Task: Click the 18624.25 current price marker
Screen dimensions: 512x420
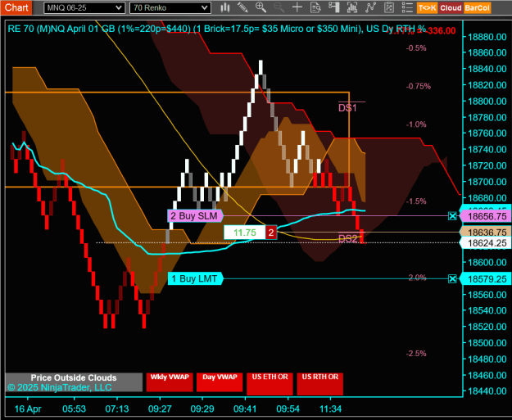Action: click(486, 243)
